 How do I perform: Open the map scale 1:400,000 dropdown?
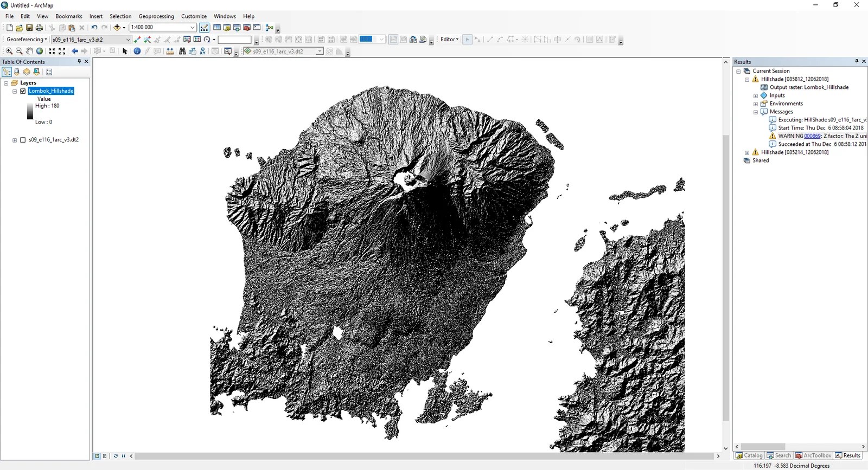coord(192,27)
